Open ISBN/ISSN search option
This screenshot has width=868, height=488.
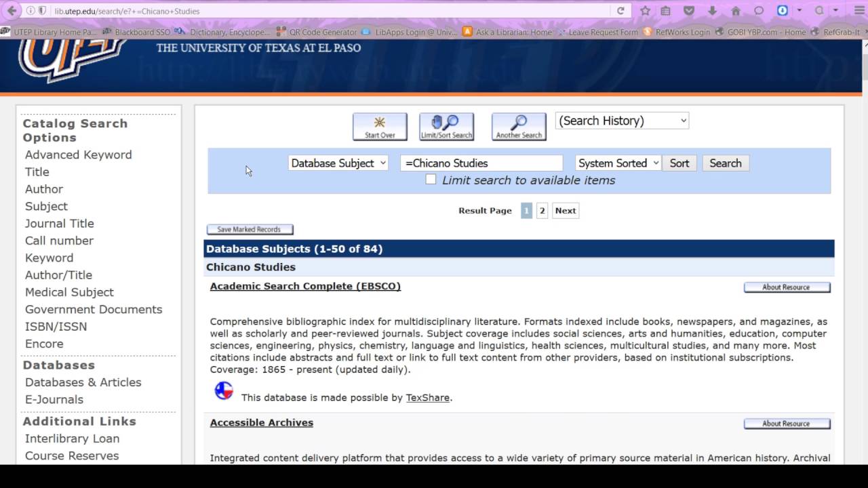(56, 327)
